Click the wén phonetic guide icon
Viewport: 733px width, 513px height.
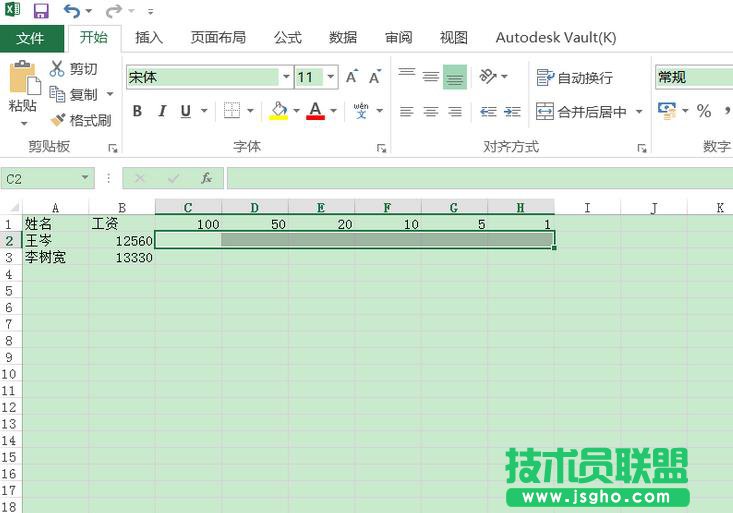[x=361, y=111]
